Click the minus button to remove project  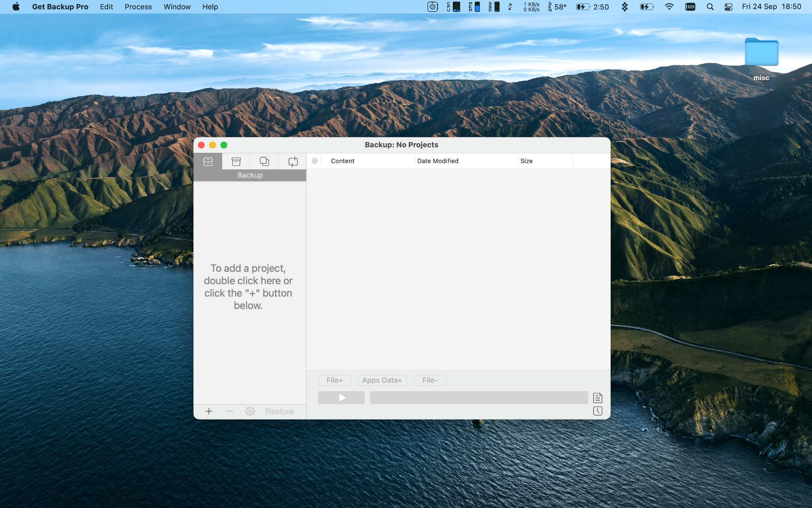coord(230,411)
